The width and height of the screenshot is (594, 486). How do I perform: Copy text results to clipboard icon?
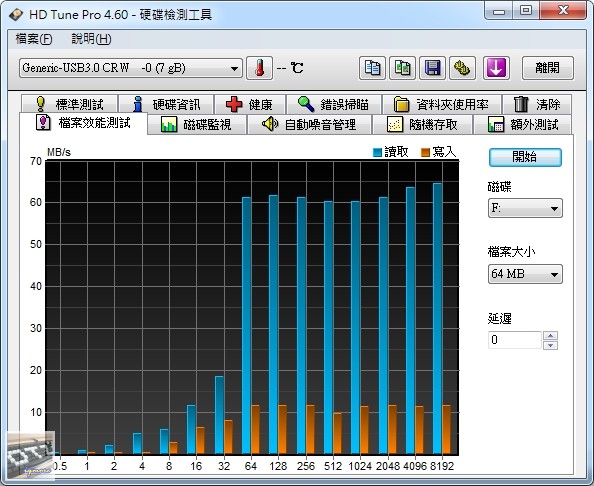[372, 68]
